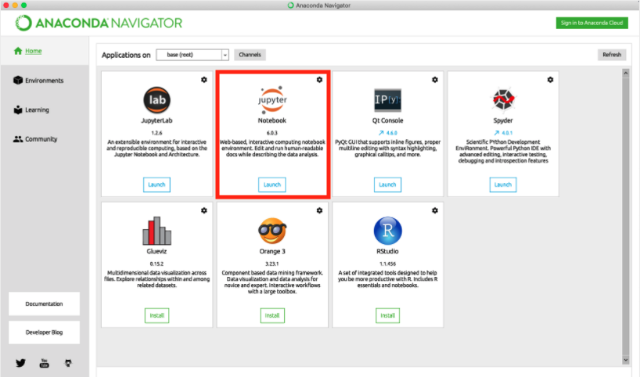Screen dimensions: 640x377
Task: Click the Spyder update arrow 4.0.1
Action: [503, 133]
